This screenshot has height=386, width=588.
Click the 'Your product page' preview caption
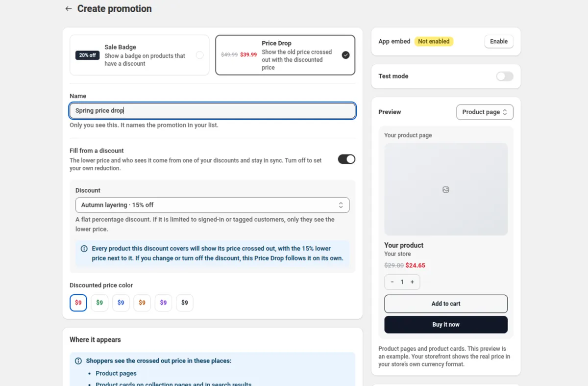(x=408, y=135)
